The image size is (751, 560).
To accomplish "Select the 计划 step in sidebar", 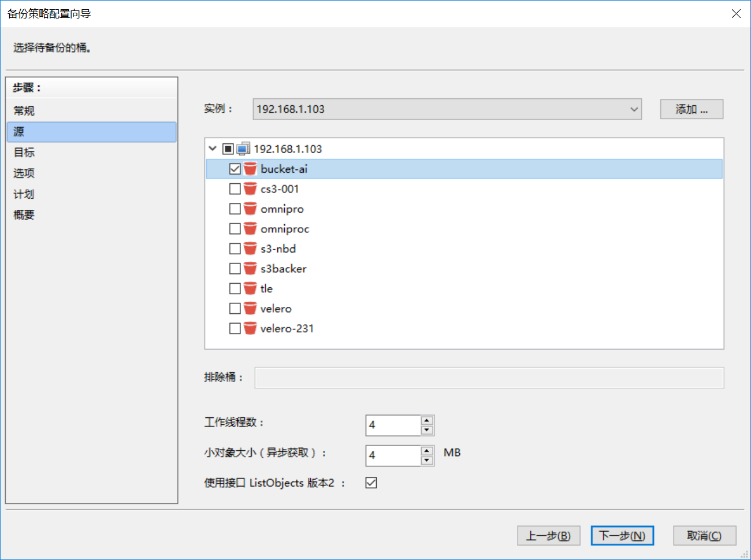I will 24,194.
